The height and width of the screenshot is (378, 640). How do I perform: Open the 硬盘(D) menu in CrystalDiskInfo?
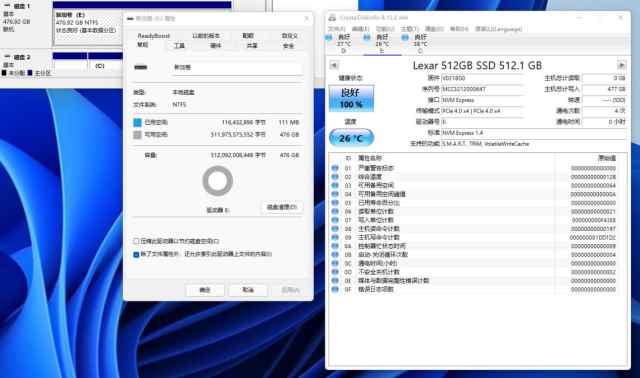pos(434,29)
